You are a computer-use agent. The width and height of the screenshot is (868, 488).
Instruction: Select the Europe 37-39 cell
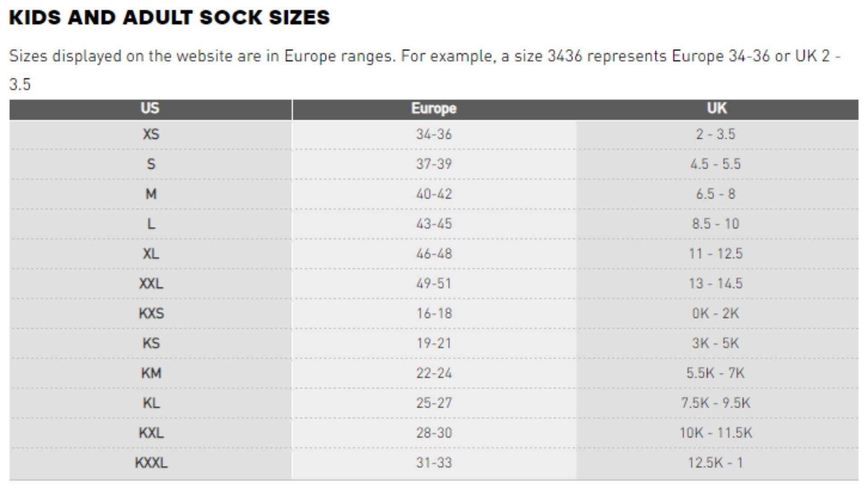[434, 164]
